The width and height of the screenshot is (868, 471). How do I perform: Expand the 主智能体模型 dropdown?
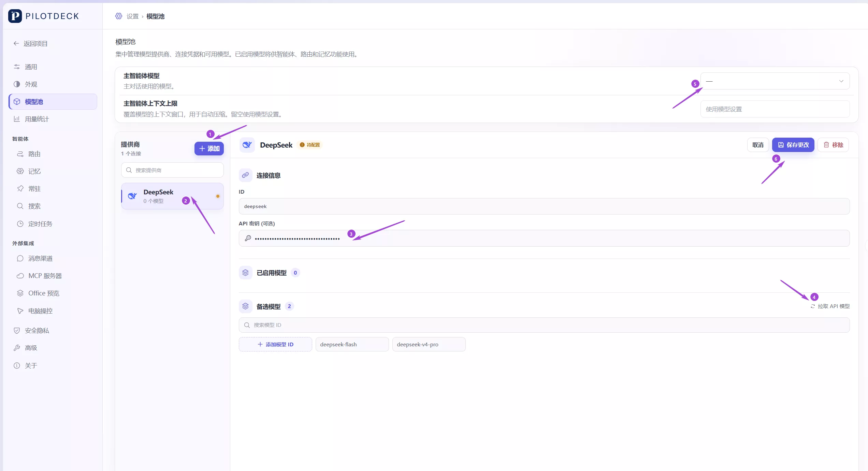point(775,81)
